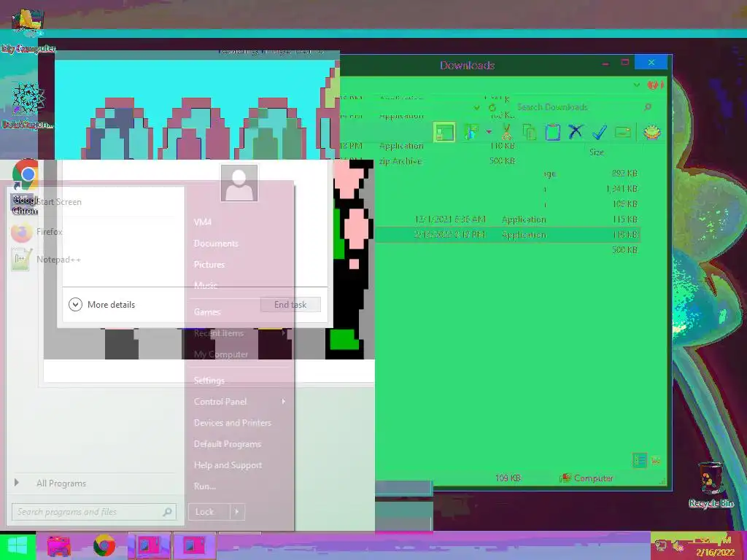Open Games from the Start menu

tap(206, 312)
